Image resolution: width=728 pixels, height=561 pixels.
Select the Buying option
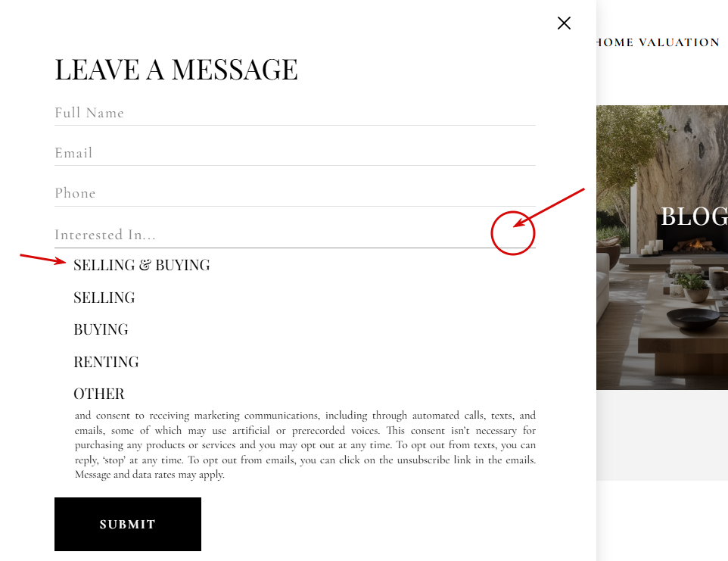click(101, 330)
